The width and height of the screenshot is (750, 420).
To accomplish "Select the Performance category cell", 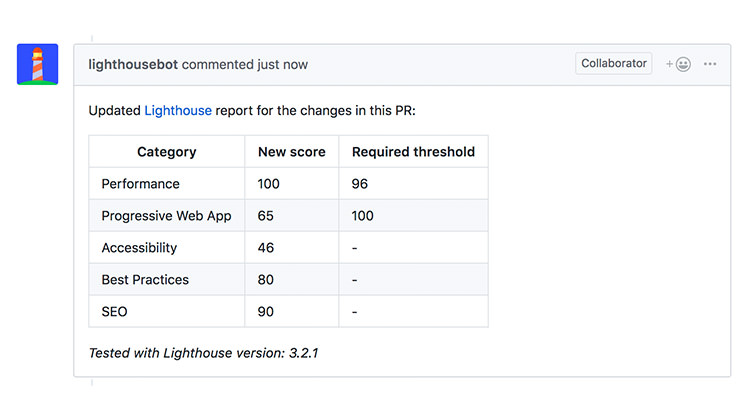I will (141, 184).
